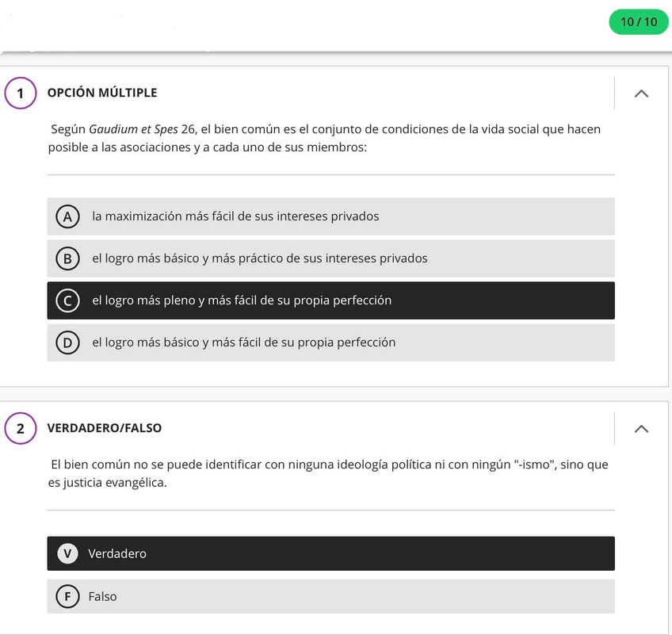Select option "el logro más básico y más práctico"
Viewport: 672px width, 635px height.
coord(259,258)
